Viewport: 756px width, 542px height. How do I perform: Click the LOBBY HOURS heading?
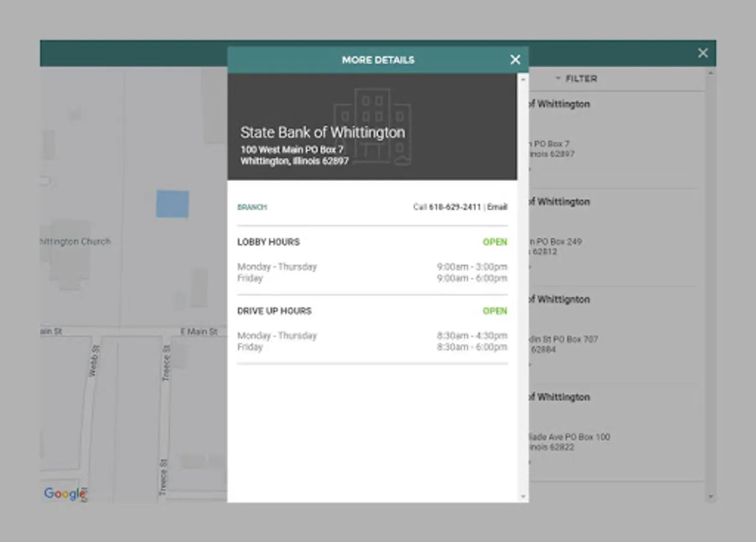(268, 242)
